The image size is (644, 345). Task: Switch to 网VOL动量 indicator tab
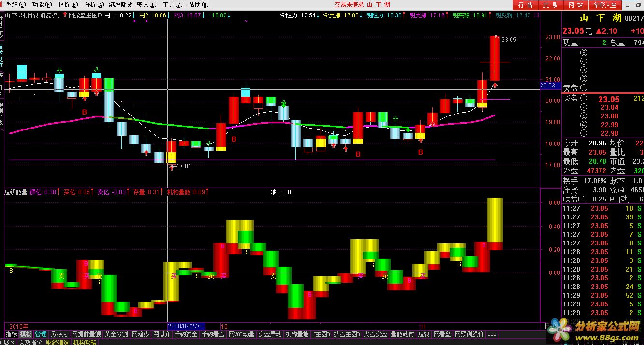click(241, 334)
